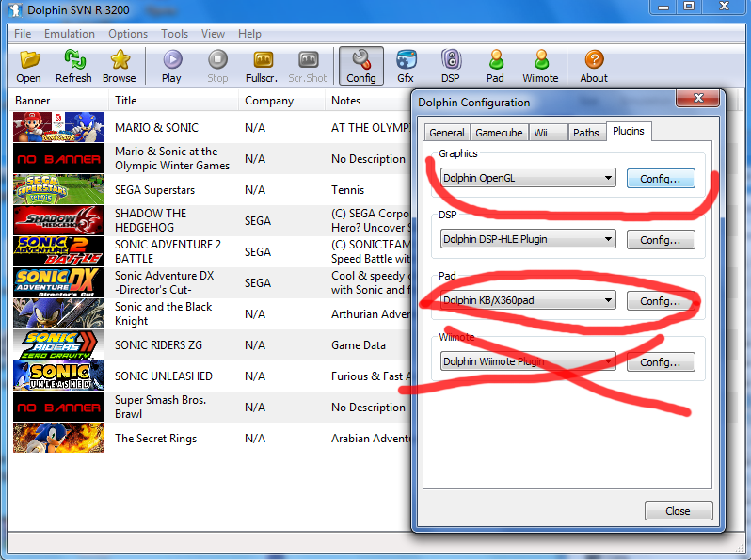Sort by Notes column header
The width and height of the screenshot is (751, 560).
pyautogui.click(x=368, y=101)
